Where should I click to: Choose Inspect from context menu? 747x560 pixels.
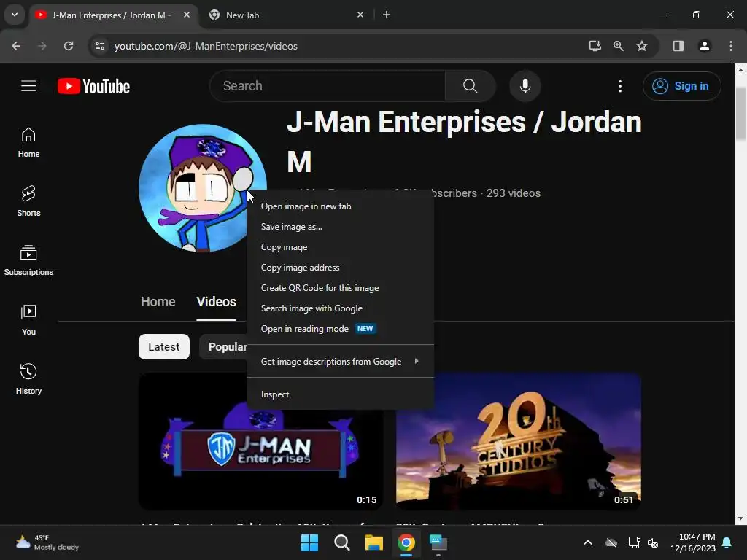[340, 394]
